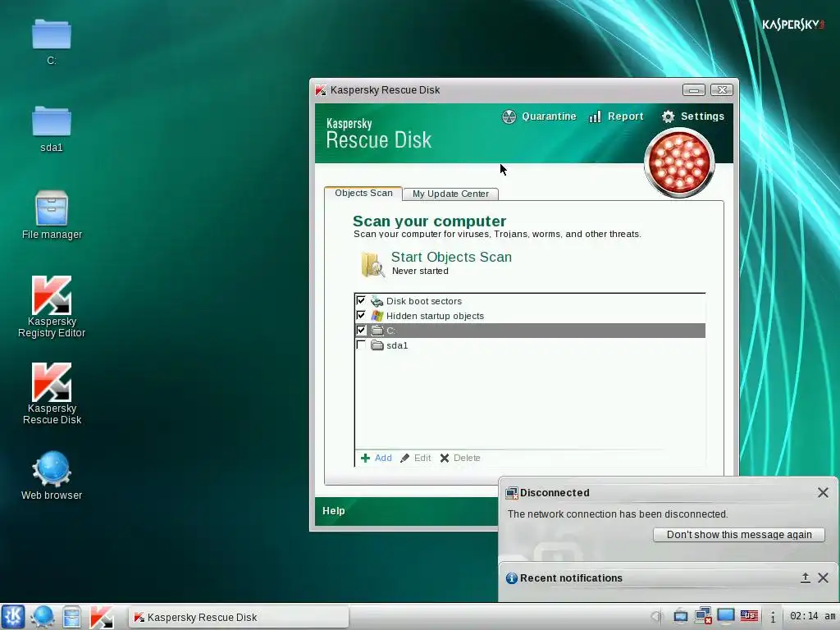Select Hidden startup objects row text
The image size is (840, 630).
point(435,316)
